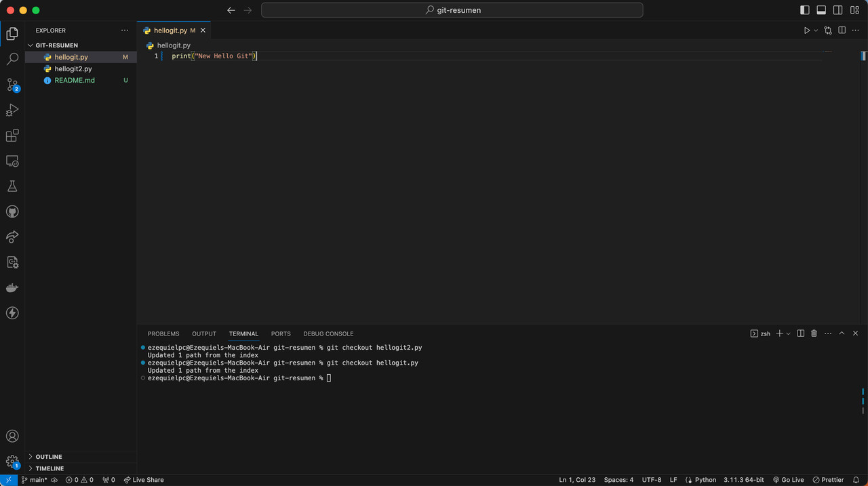The image size is (868, 486).
Task: Click the main* branch status item
Action: point(34,480)
